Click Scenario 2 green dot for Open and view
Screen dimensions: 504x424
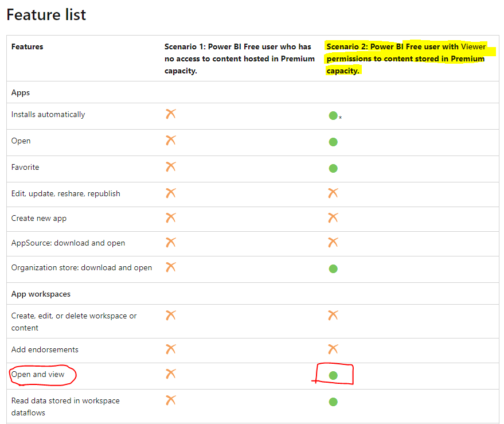333,375
